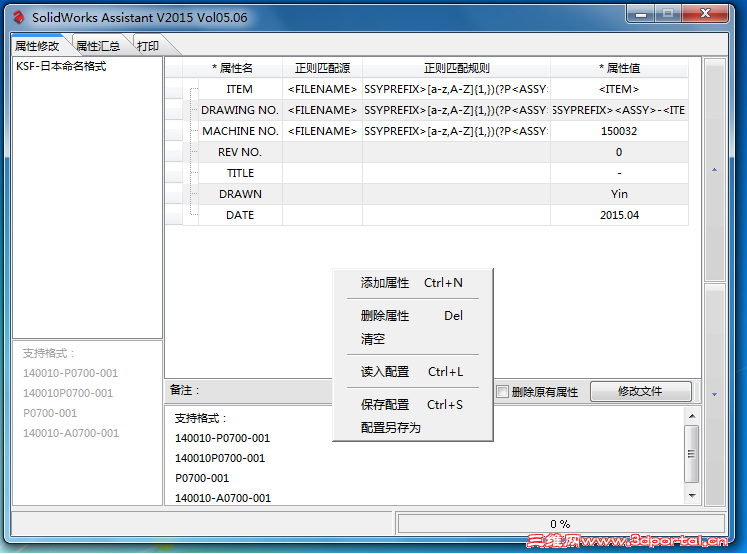Click the row header selector for ITEM row

174,89
